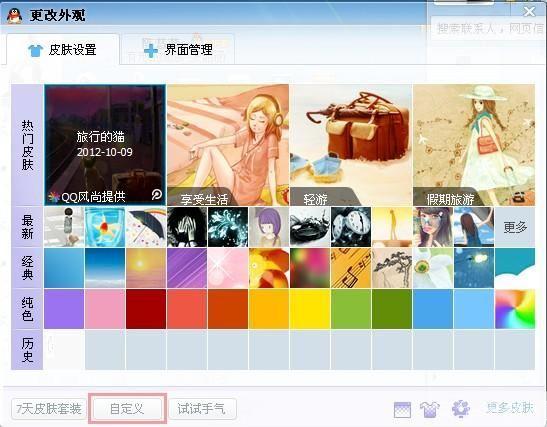
Task: Select the dark red solid color swatch
Action: tap(146, 309)
